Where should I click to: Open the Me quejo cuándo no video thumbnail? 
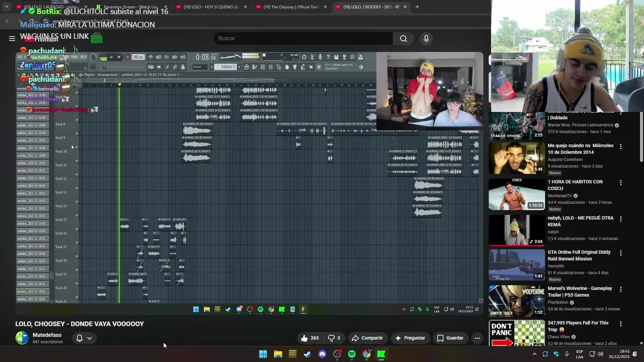(517, 158)
